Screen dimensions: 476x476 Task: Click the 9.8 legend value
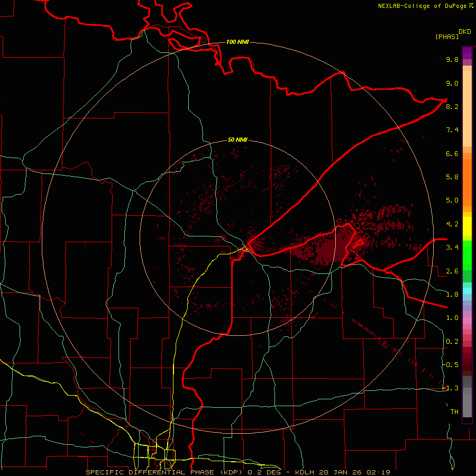pyautogui.click(x=452, y=59)
